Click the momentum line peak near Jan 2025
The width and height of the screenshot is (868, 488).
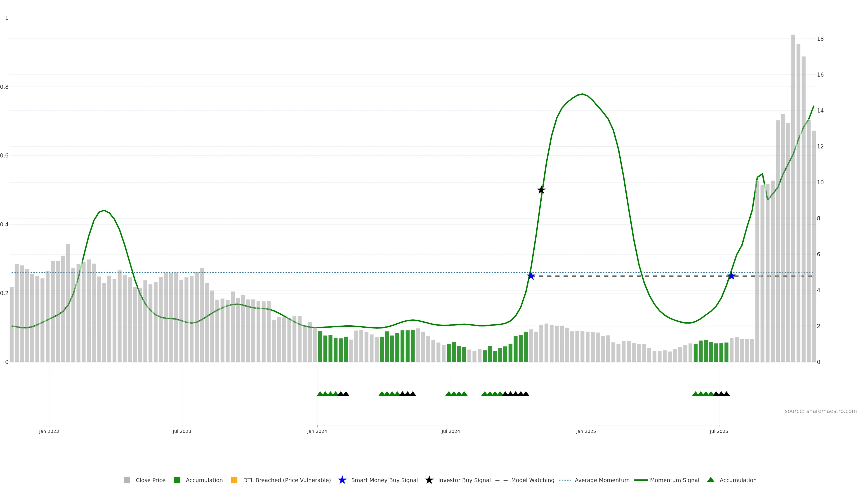(x=582, y=94)
